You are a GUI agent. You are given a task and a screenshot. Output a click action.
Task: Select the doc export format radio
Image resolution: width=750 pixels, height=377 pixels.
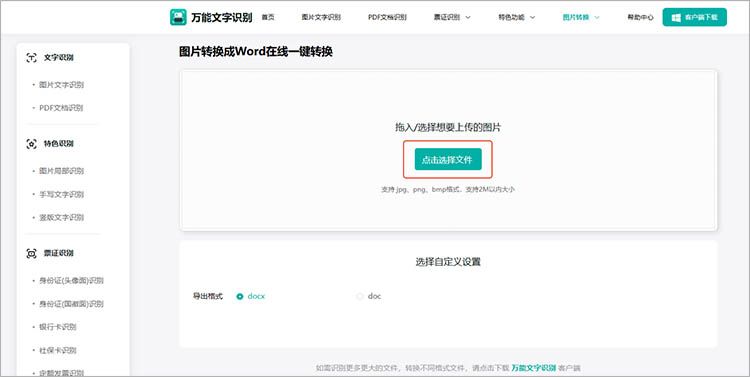click(x=360, y=297)
